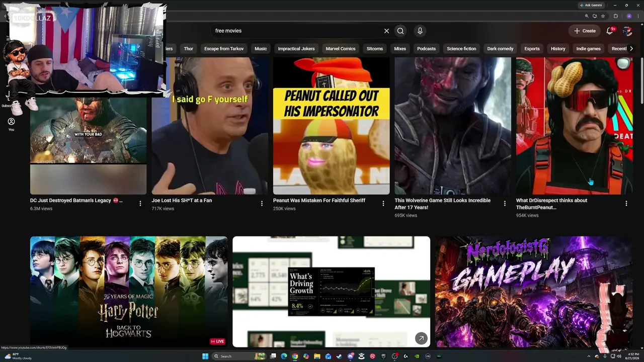Open 'Peanut Was Mistaken For Faithful Sheriff' title
This screenshot has width=644, height=362.
(319, 201)
